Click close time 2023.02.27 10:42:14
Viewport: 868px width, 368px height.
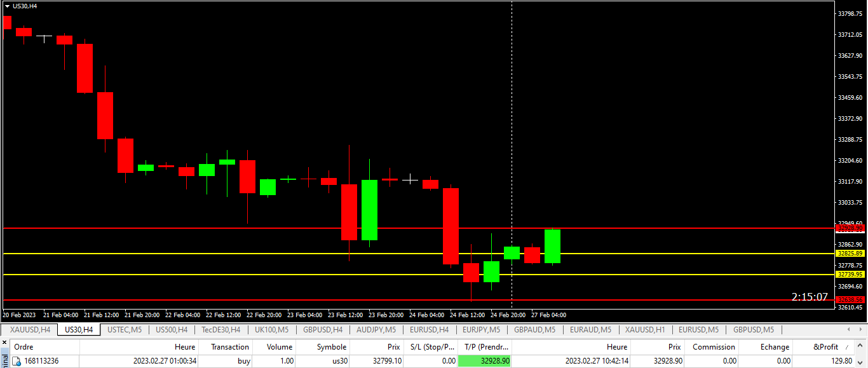pos(597,361)
